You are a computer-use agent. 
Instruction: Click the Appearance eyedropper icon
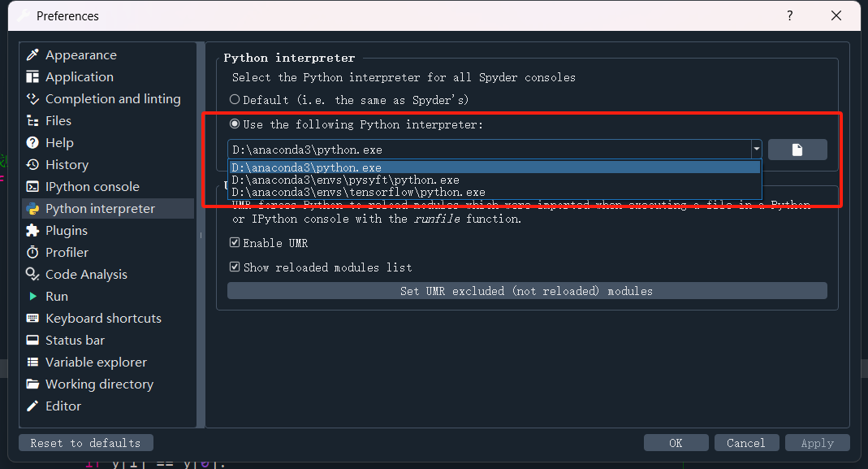[x=32, y=55]
